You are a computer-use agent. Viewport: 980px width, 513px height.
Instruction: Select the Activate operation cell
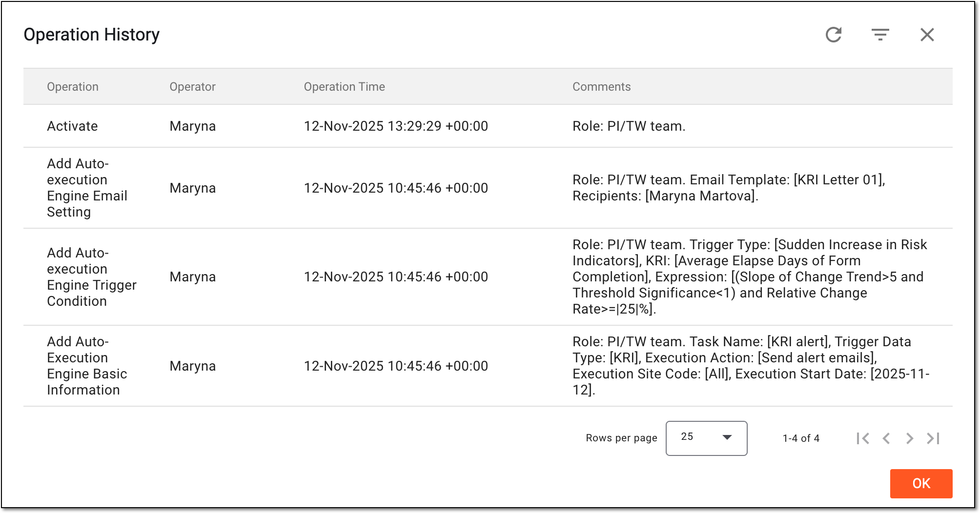(72, 126)
